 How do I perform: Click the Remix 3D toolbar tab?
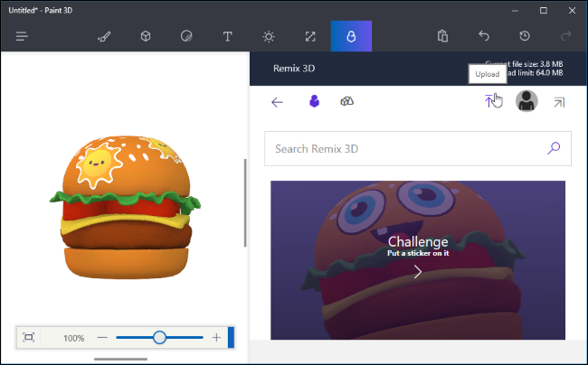pyautogui.click(x=351, y=36)
